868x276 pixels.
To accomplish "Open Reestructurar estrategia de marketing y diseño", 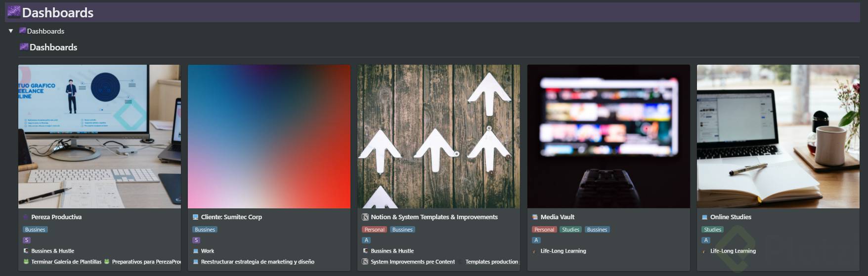I will pos(258,262).
